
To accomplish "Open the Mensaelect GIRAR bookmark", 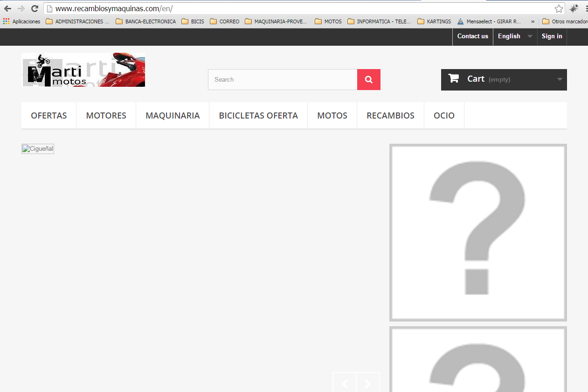I will pyautogui.click(x=490, y=21).
